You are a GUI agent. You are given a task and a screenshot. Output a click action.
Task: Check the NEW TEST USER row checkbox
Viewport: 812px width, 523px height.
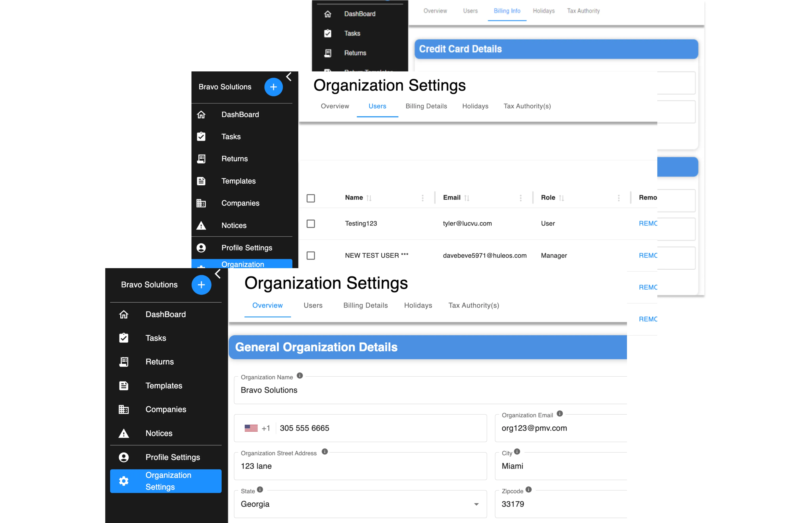(x=311, y=255)
